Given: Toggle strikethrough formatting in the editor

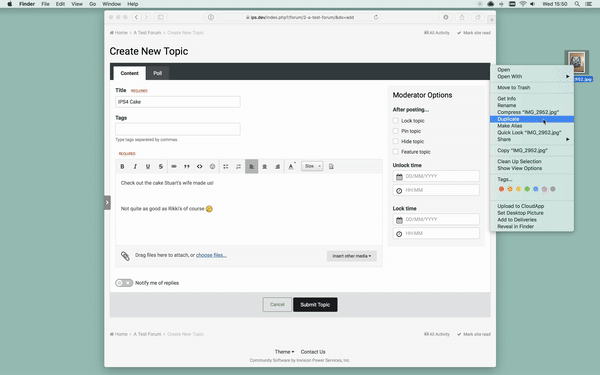Looking at the screenshot, I should click(161, 166).
